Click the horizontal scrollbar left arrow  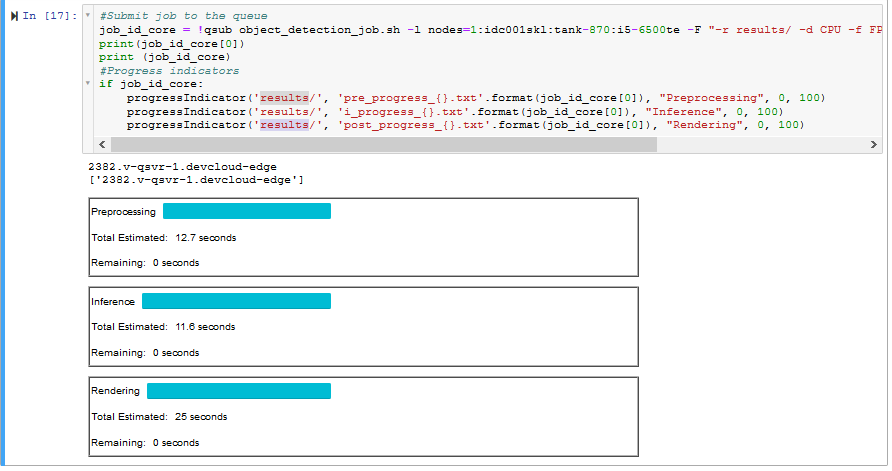[102, 144]
